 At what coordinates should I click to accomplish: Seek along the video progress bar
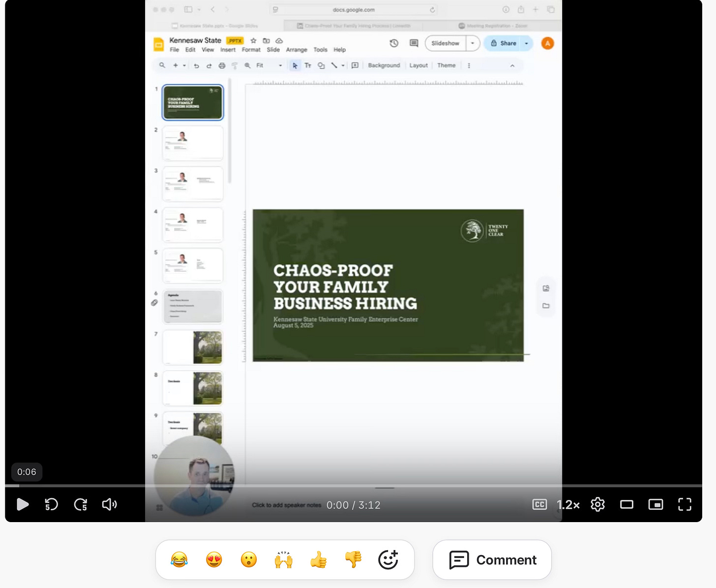click(x=354, y=486)
